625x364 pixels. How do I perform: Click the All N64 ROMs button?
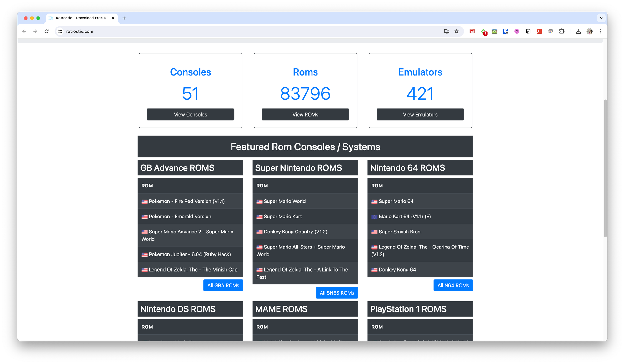click(453, 285)
